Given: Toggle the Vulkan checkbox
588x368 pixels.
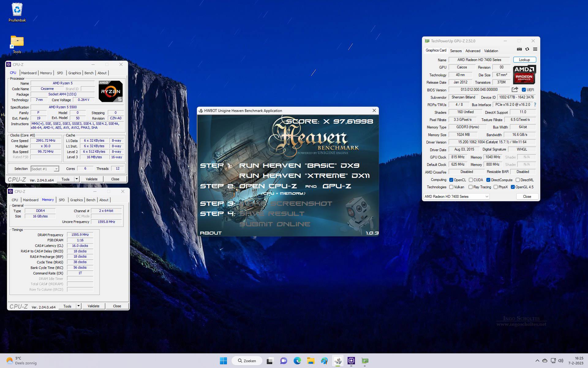Looking at the screenshot, I should coord(451,187).
